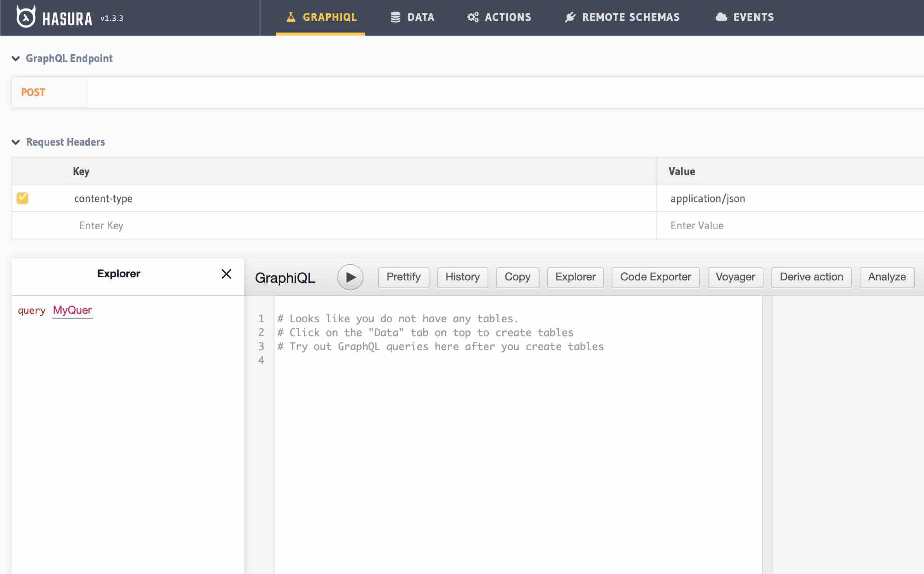The image size is (924, 574).
Task: Click the application/json value field
Action: click(791, 199)
